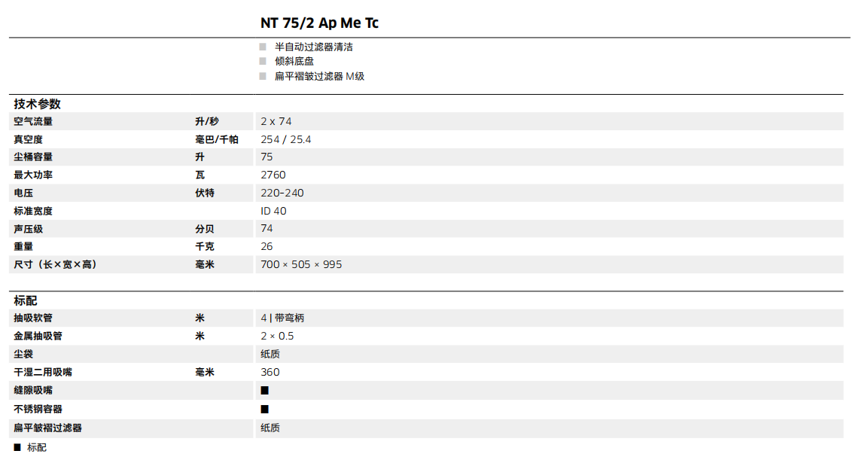Click the 空气流量 row label
The image size is (868, 463).
33,121
